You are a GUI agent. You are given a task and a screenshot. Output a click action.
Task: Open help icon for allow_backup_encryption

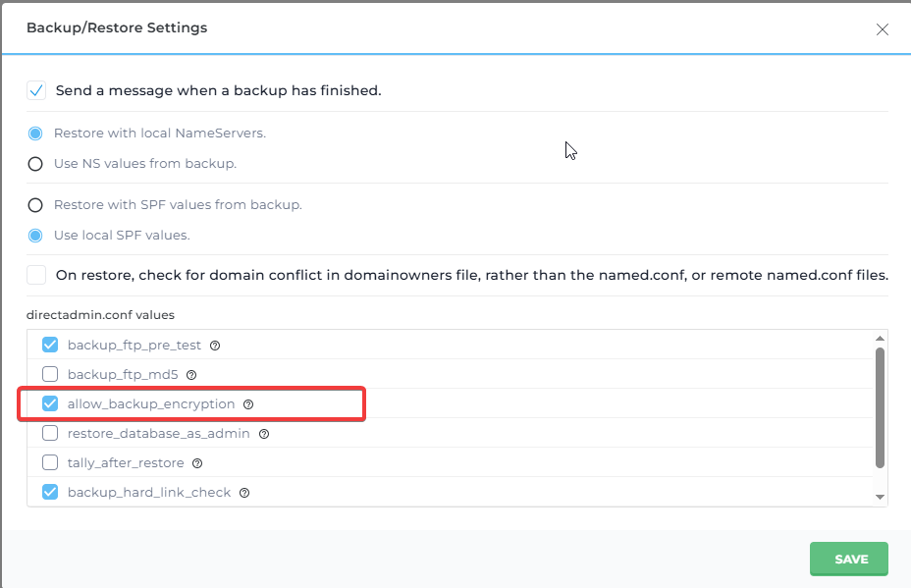[248, 404]
